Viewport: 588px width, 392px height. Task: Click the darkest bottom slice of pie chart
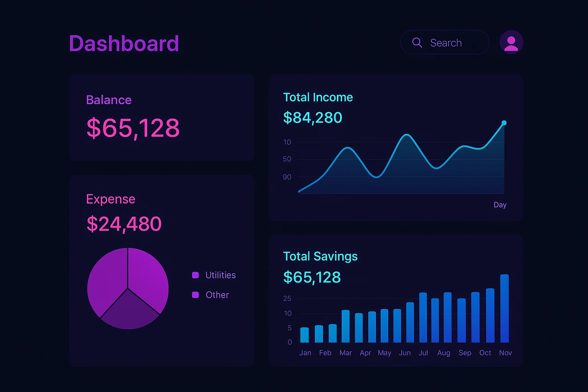point(129,312)
